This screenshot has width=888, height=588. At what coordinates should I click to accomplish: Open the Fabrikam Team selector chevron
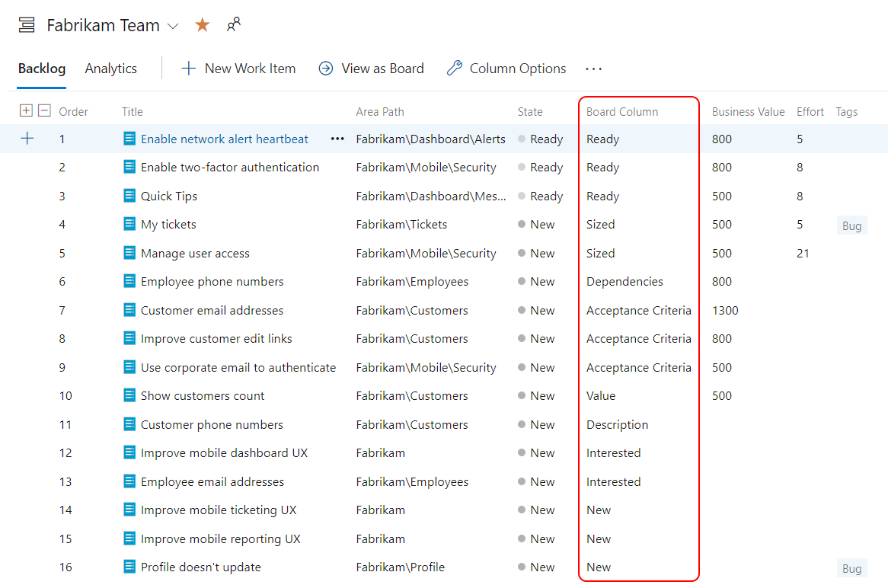point(174,26)
